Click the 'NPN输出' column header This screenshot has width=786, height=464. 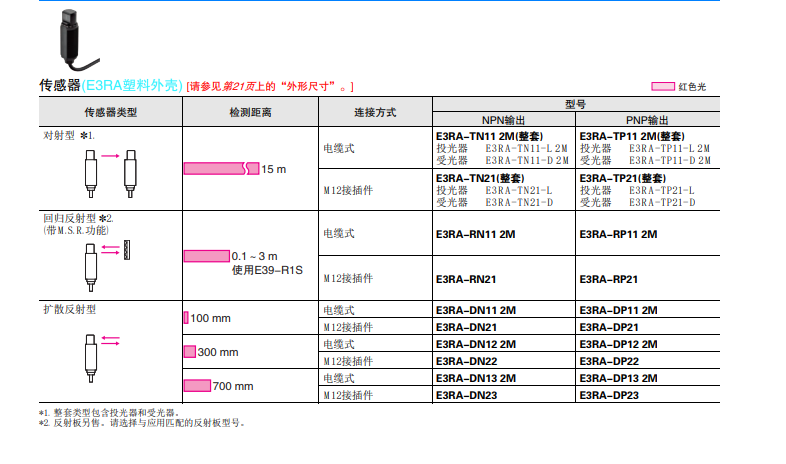503,120
